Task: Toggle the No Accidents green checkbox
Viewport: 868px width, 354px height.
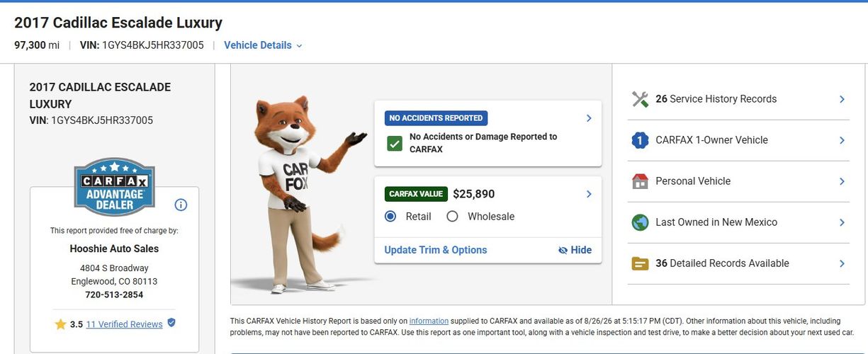Action: click(x=395, y=144)
